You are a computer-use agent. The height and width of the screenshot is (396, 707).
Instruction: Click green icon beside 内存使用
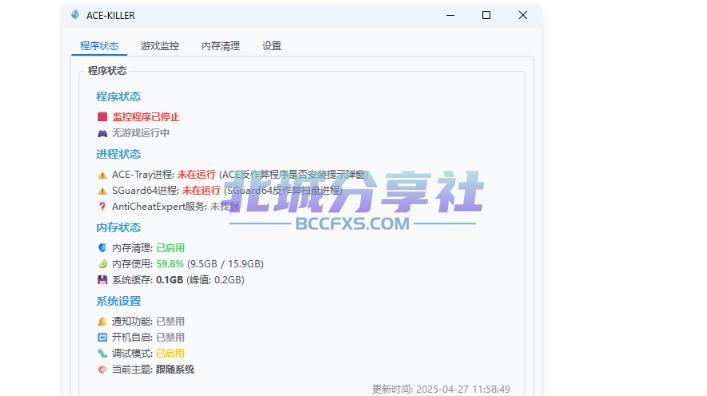pos(102,264)
